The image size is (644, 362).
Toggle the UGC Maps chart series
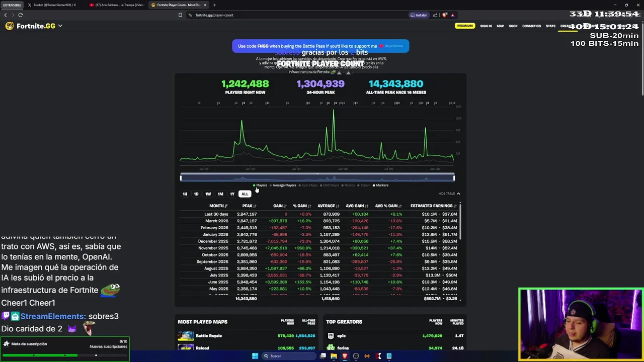coord(330,185)
